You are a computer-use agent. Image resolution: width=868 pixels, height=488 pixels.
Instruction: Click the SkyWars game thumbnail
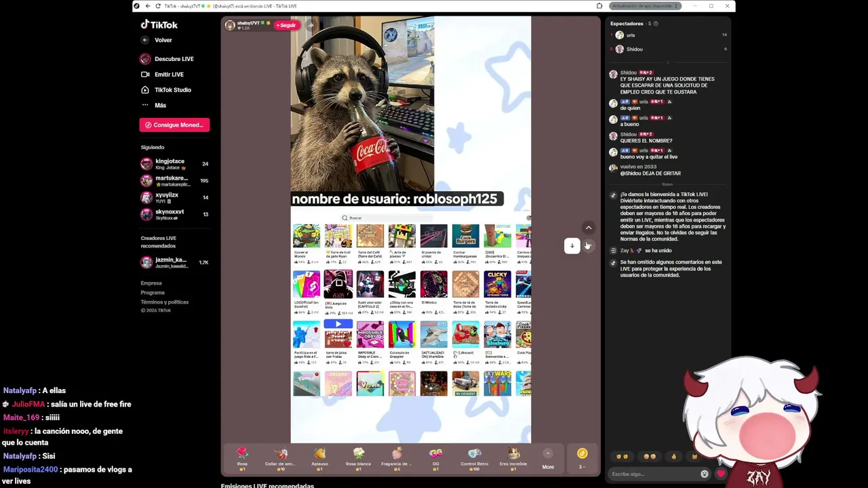point(498,384)
